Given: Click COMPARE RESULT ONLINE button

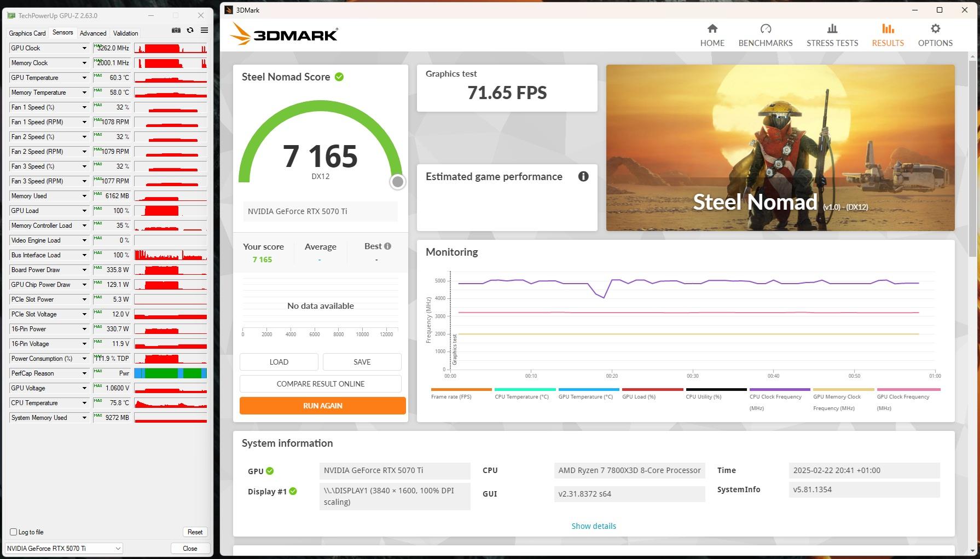Looking at the screenshot, I should (321, 384).
